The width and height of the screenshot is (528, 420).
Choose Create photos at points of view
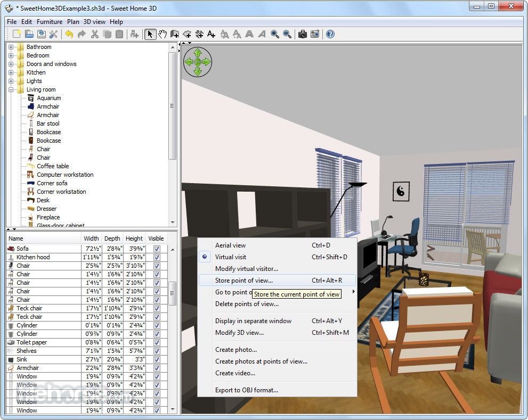click(x=277, y=361)
